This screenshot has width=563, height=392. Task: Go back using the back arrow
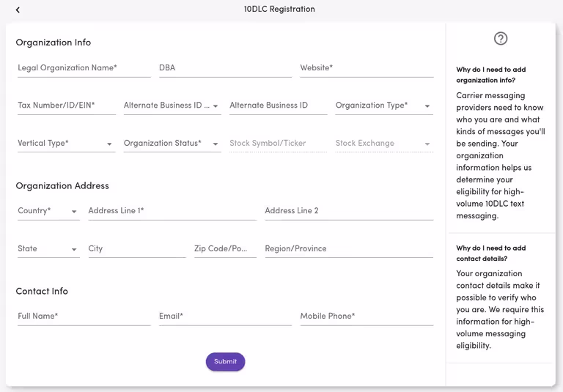pyautogui.click(x=18, y=10)
